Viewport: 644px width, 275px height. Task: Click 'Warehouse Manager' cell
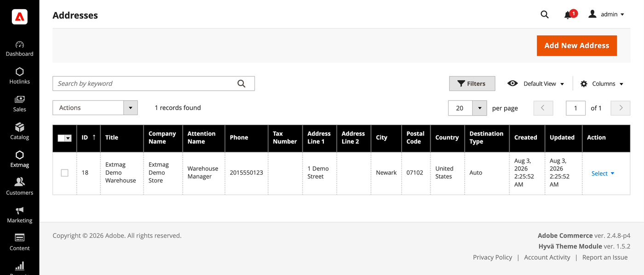203,173
